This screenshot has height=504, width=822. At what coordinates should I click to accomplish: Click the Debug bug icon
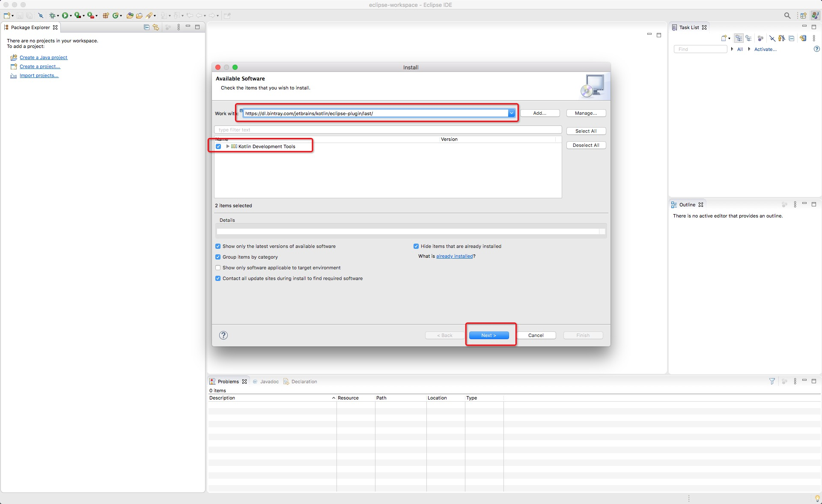coord(52,16)
